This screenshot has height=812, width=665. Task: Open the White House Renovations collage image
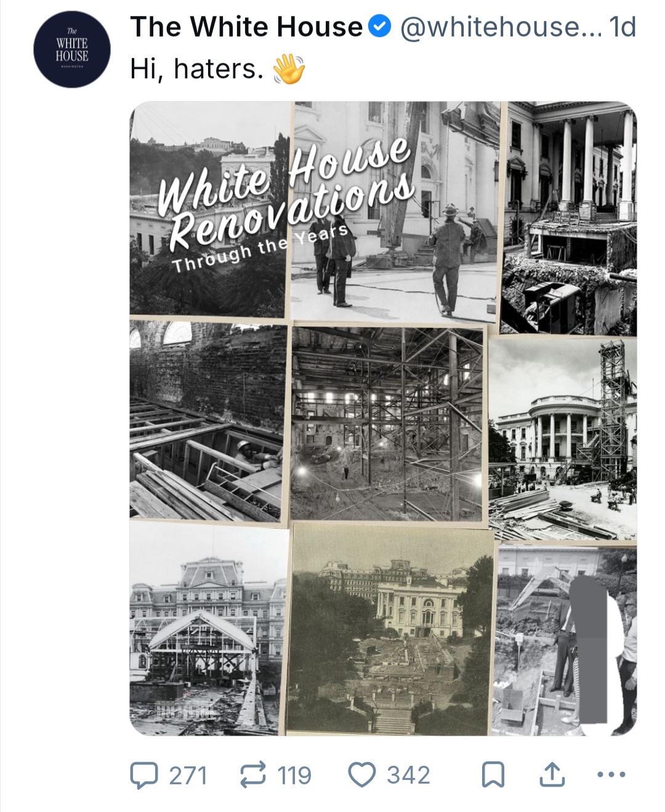click(x=383, y=418)
